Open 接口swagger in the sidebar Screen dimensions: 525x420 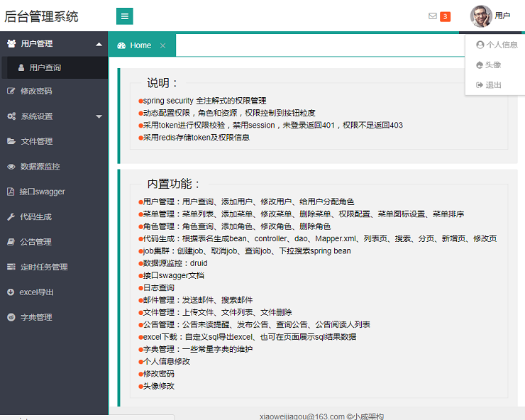coord(42,192)
